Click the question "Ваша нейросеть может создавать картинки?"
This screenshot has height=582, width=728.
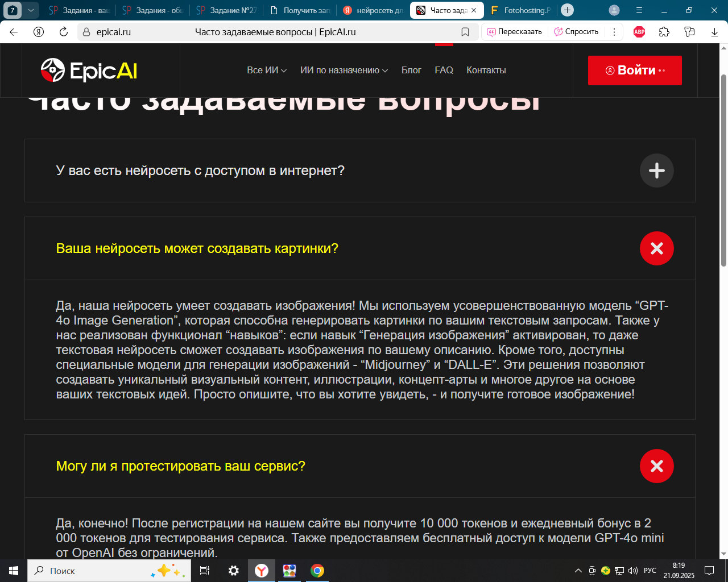[x=197, y=248]
